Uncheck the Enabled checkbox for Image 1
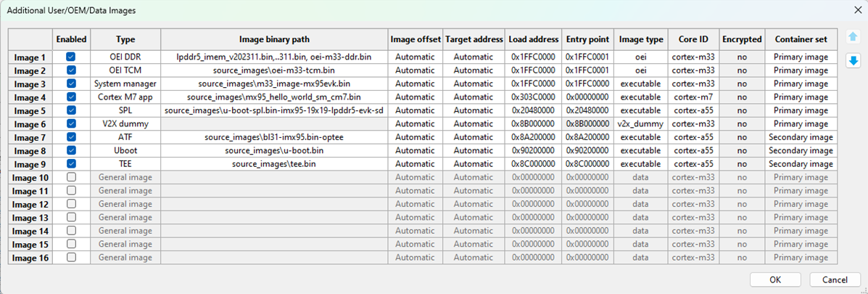The width and height of the screenshot is (868, 294). (x=71, y=57)
